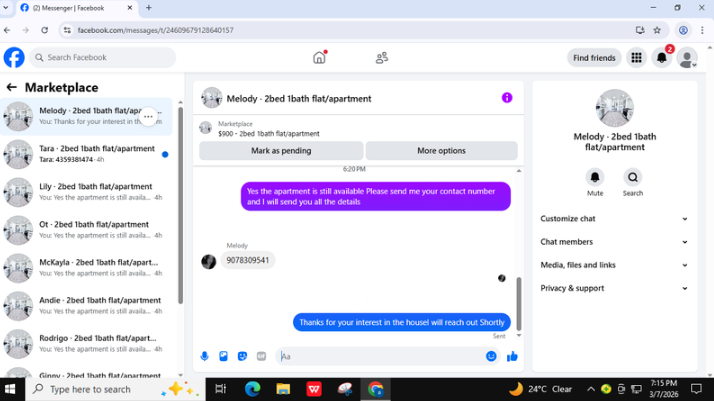Choose a sticker
714x401 pixels.
[242, 356]
